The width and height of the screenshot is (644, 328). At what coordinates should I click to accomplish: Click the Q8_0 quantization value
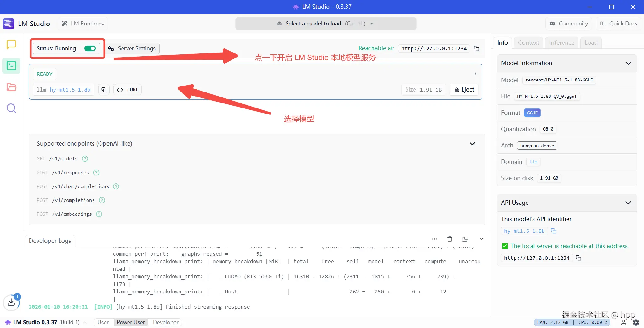click(548, 129)
